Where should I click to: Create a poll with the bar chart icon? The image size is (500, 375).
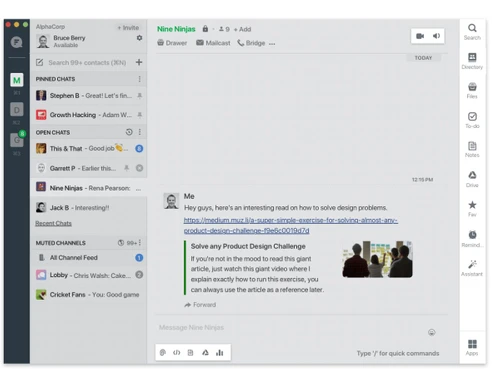tap(219, 352)
